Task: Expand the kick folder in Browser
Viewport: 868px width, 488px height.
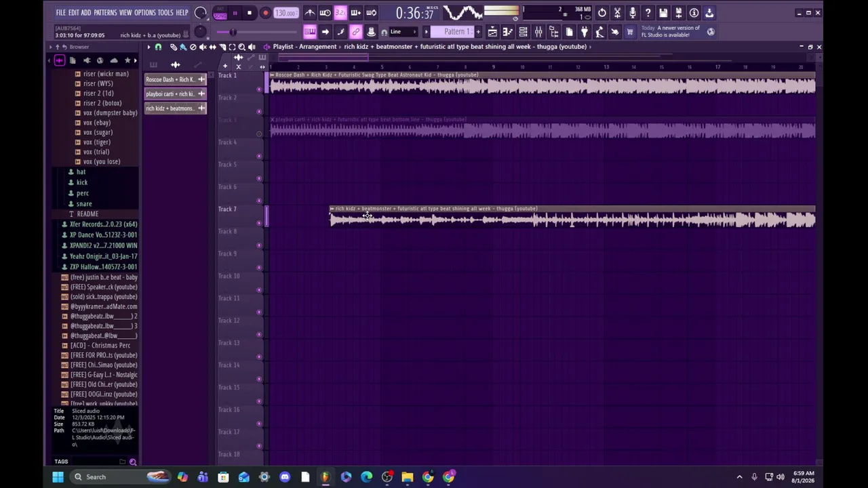Action: pos(81,182)
